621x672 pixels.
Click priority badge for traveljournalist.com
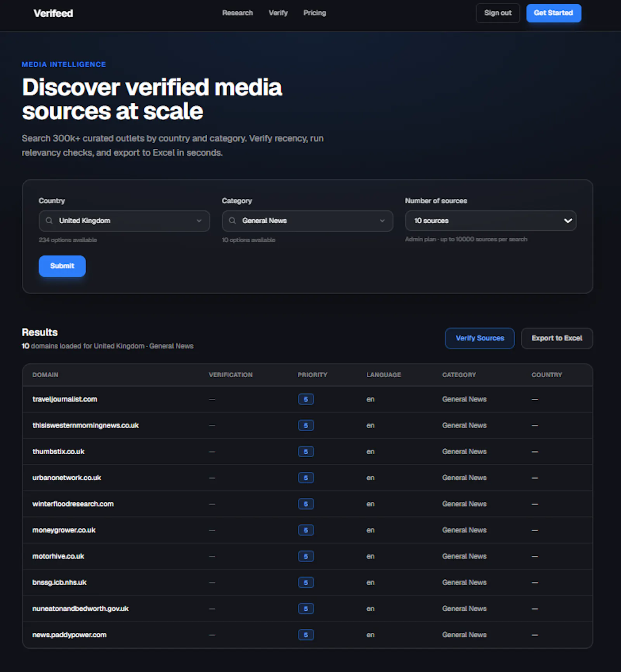pyautogui.click(x=306, y=399)
